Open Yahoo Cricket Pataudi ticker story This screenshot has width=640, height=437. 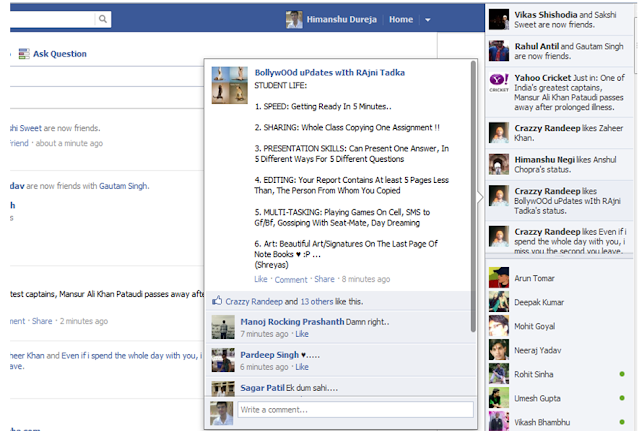tap(559, 92)
